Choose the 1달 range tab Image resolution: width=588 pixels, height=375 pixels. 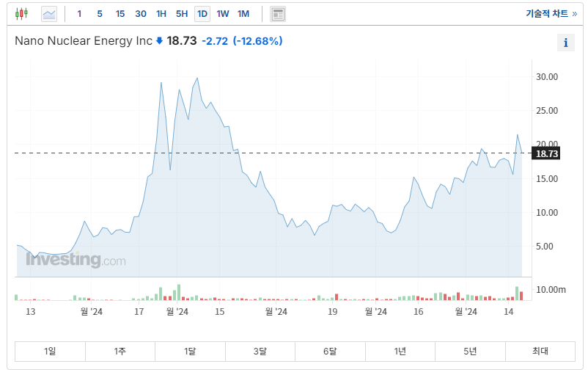[190, 352]
